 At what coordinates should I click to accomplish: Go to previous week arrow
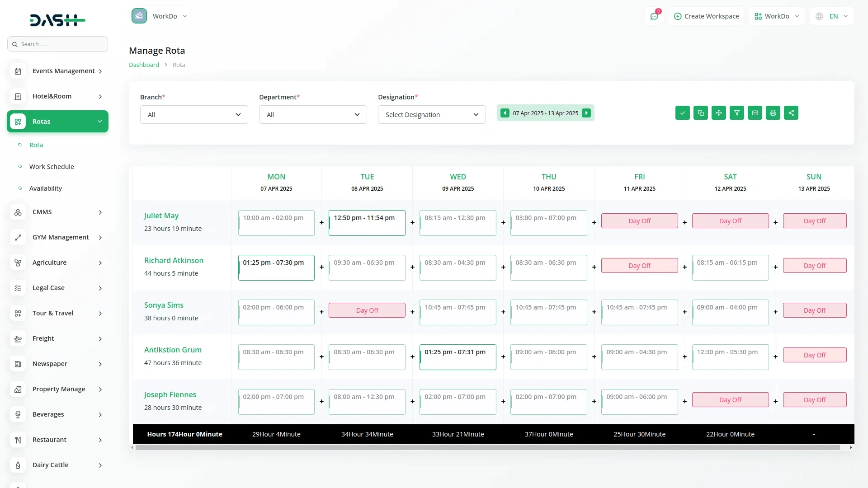(x=505, y=113)
